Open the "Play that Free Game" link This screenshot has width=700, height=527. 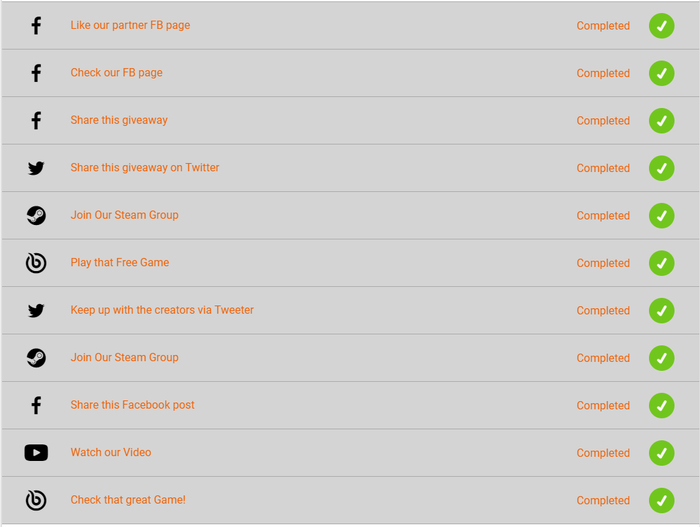119,263
